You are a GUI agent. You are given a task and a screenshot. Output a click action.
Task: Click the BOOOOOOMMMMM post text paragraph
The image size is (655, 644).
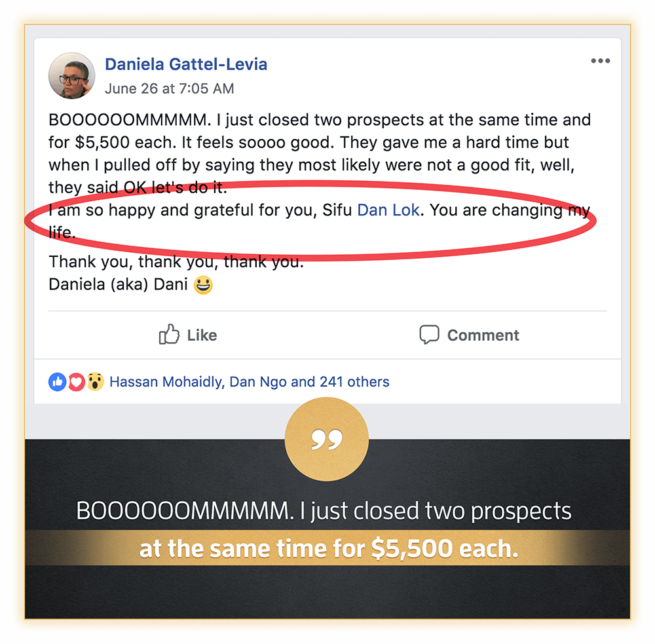coord(320,154)
